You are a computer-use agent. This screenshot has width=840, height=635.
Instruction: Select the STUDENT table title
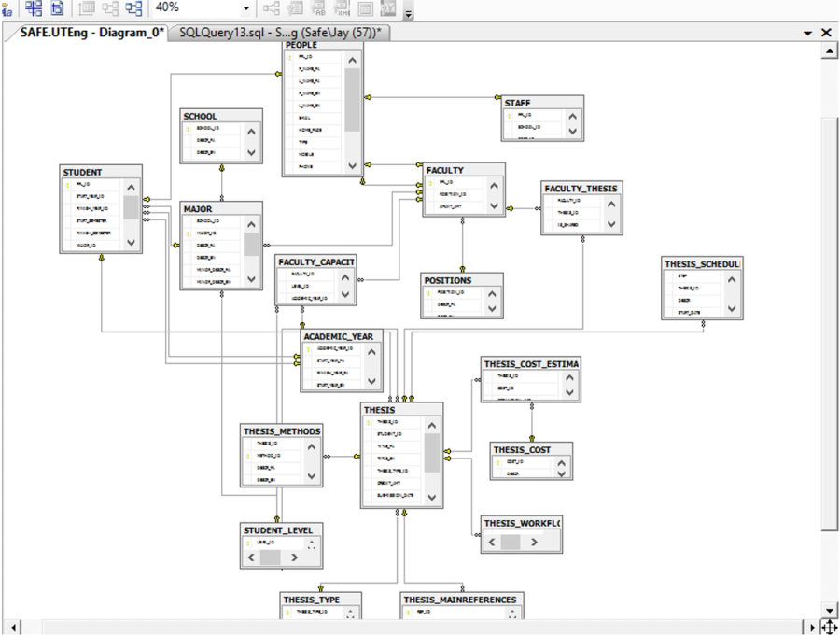click(x=82, y=173)
